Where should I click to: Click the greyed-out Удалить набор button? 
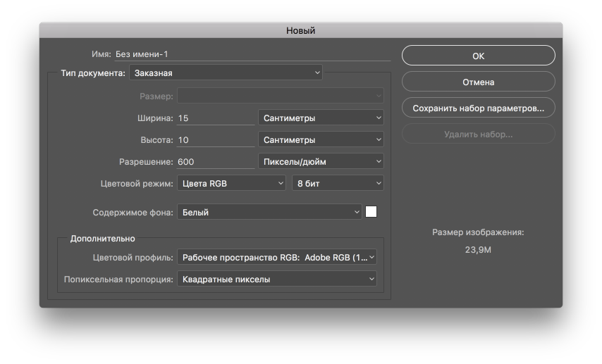click(x=478, y=134)
